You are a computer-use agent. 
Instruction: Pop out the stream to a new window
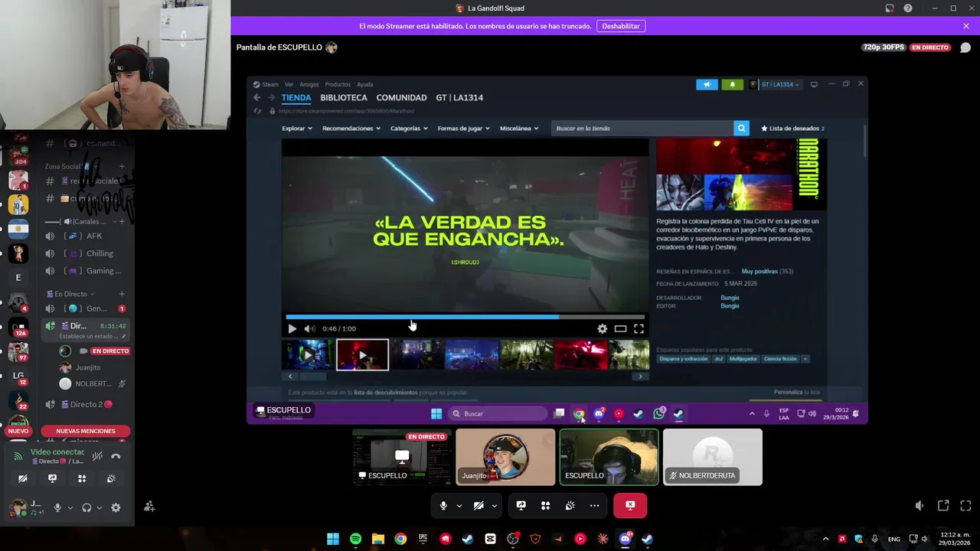point(943,506)
